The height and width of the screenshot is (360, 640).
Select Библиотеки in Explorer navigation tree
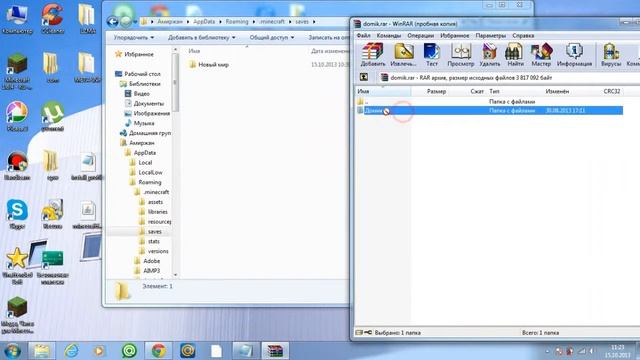[x=140, y=84]
